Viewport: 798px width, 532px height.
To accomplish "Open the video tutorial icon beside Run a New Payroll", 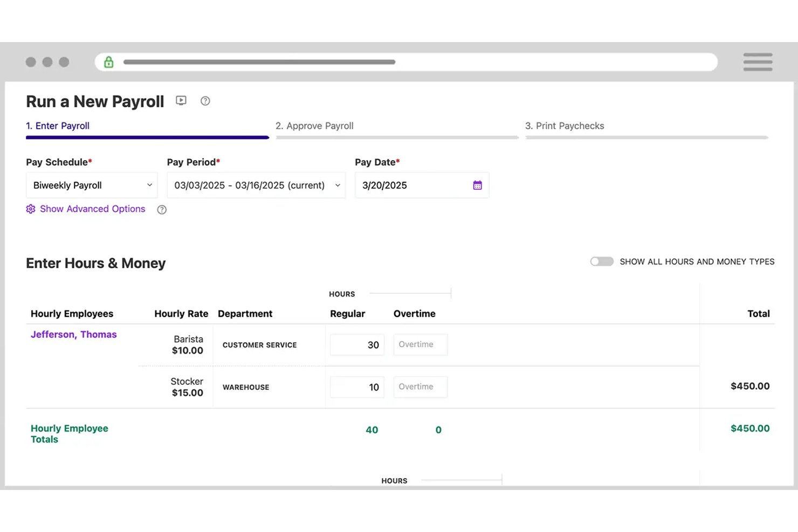I will pyautogui.click(x=181, y=101).
